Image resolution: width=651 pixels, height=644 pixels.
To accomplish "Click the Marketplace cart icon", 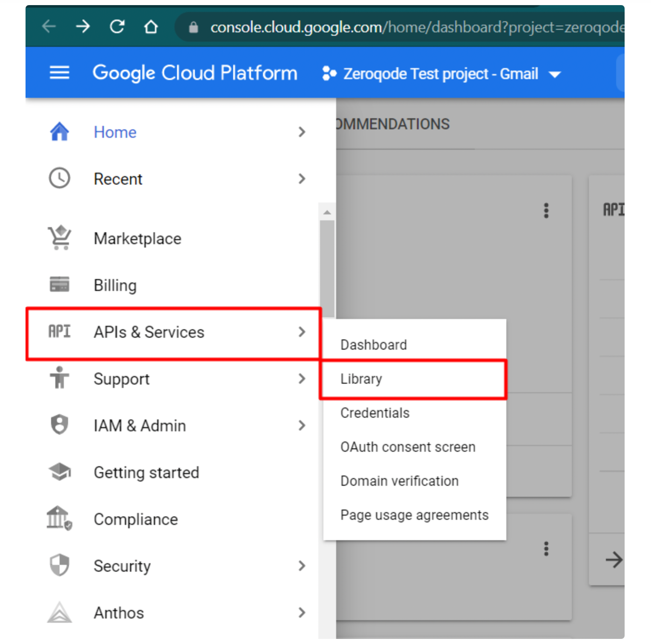I will 60,237.
